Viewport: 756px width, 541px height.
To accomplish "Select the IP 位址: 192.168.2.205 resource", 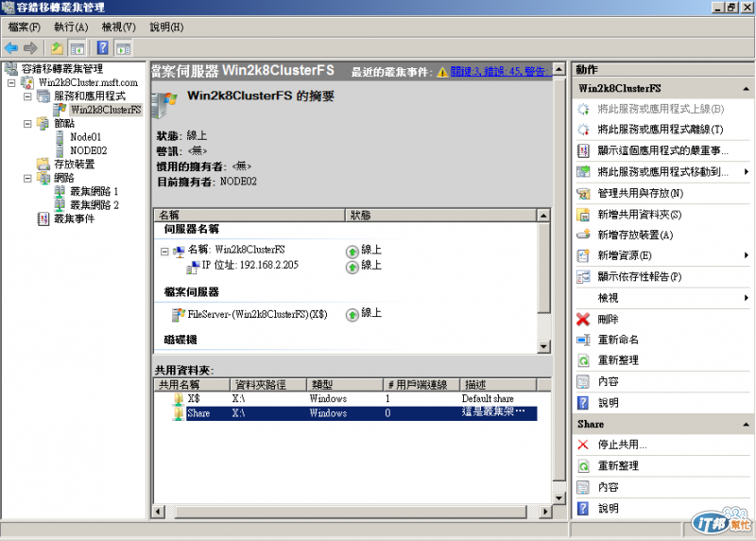I will coord(249,265).
